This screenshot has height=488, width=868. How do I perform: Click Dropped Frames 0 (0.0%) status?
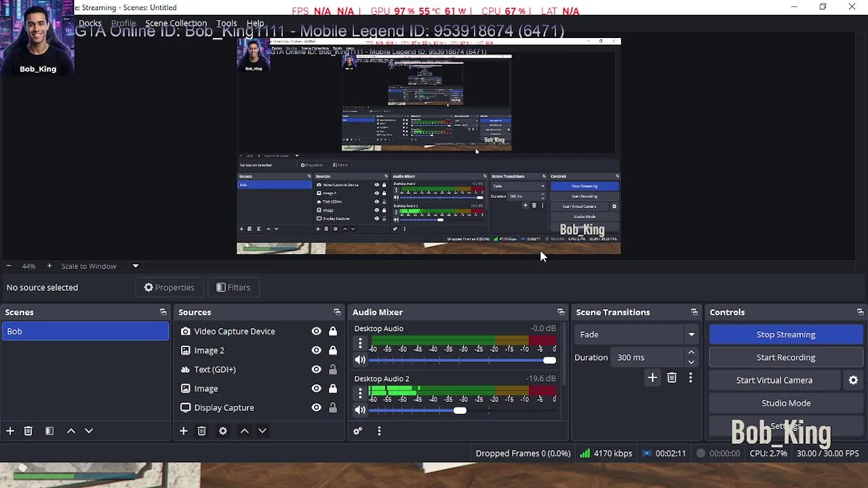coord(523,453)
